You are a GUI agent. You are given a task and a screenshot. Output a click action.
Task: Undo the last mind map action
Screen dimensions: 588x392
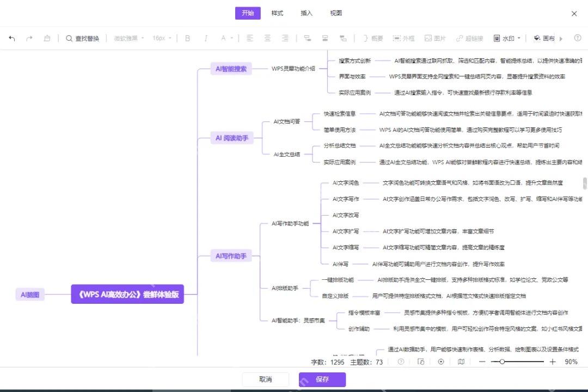point(12,38)
